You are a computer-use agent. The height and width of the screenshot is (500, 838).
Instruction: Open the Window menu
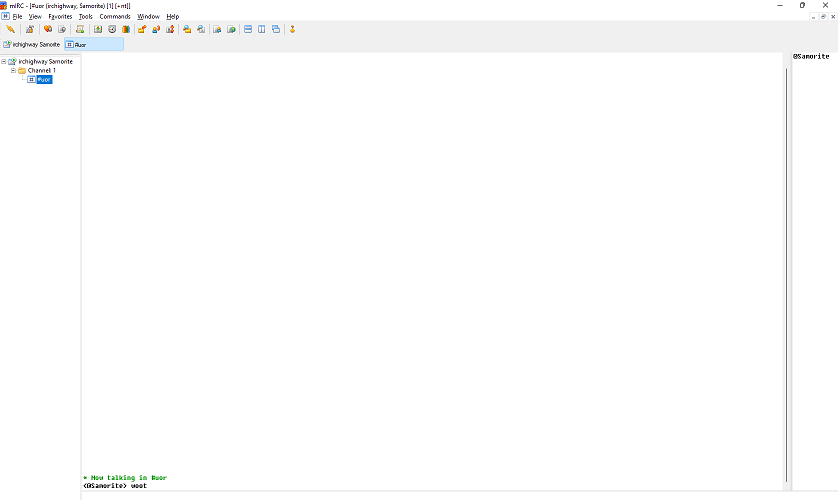(x=148, y=17)
